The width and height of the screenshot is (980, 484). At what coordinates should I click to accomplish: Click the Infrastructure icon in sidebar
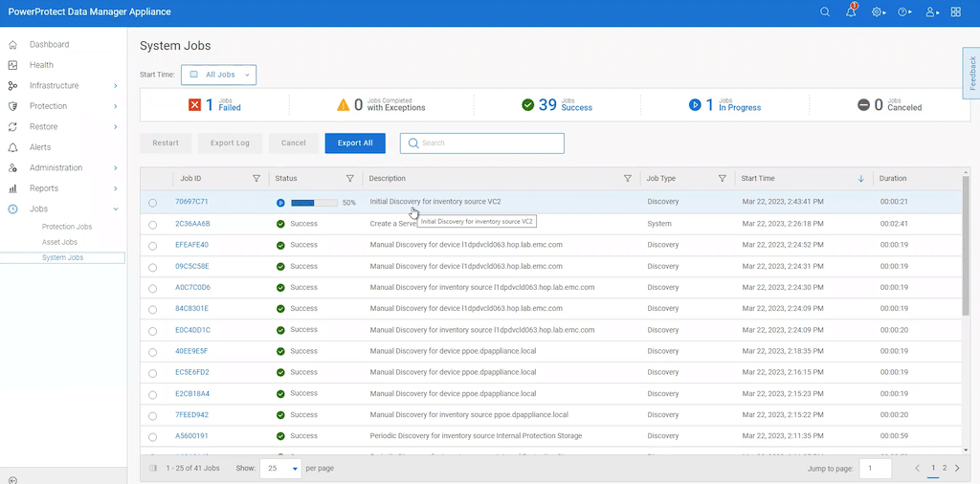click(x=12, y=85)
